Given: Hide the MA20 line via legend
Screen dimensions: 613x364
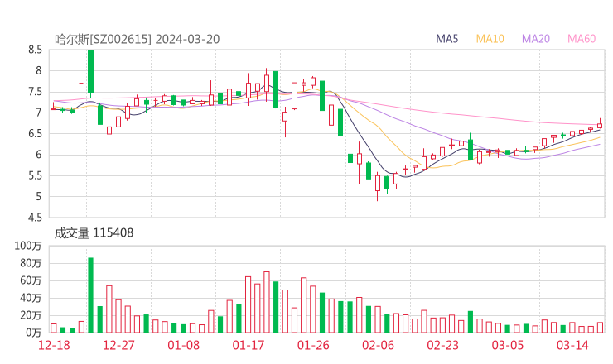Looking at the screenshot, I should click(x=536, y=39).
